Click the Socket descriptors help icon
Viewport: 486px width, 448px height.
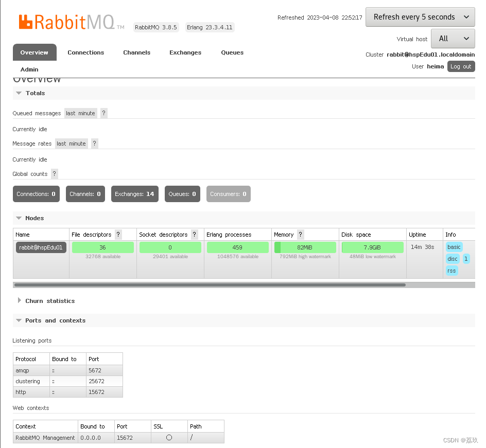pos(194,234)
